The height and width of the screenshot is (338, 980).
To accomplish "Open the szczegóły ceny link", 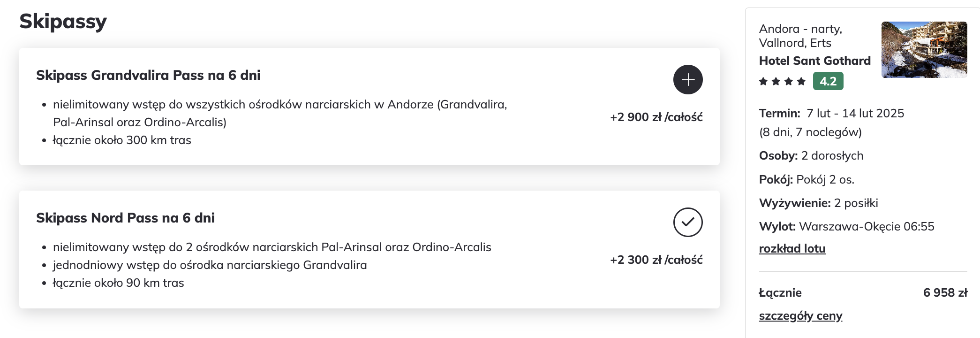I will (800, 316).
